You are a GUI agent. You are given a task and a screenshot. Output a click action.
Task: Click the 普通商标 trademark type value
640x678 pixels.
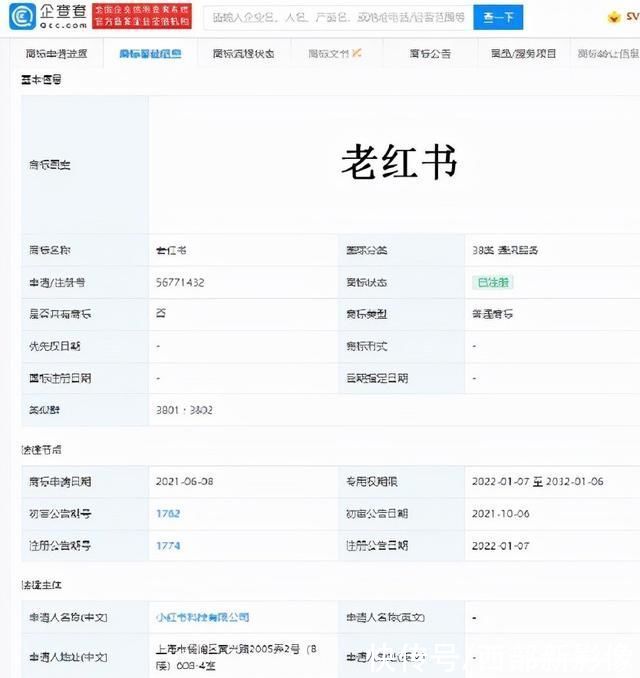point(493,314)
